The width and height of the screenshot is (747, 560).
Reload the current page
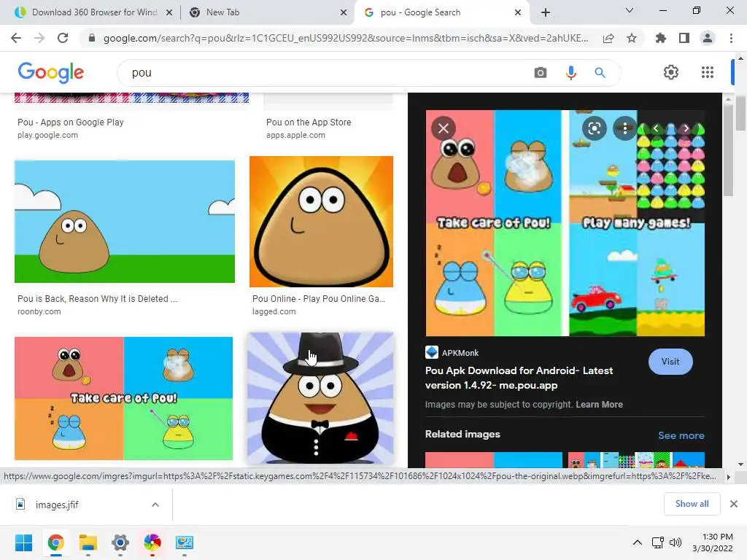pyautogui.click(x=63, y=38)
